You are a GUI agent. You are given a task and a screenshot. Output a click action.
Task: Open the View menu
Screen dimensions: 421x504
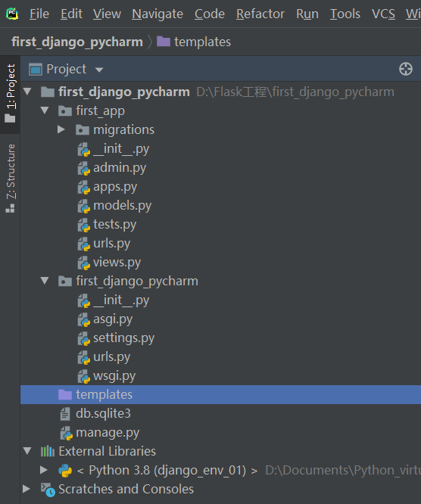coord(107,14)
